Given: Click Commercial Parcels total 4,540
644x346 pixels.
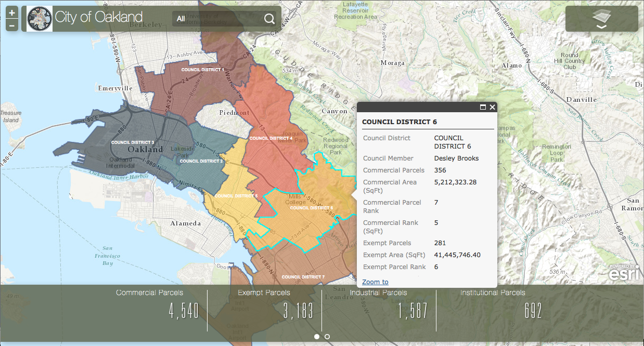Looking at the screenshot, I should [x=184, y=311].
